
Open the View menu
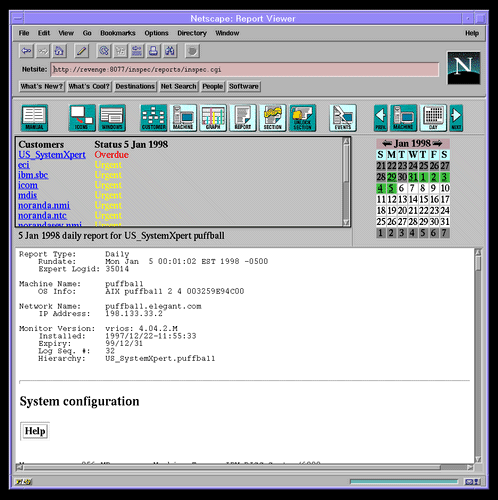66,33
